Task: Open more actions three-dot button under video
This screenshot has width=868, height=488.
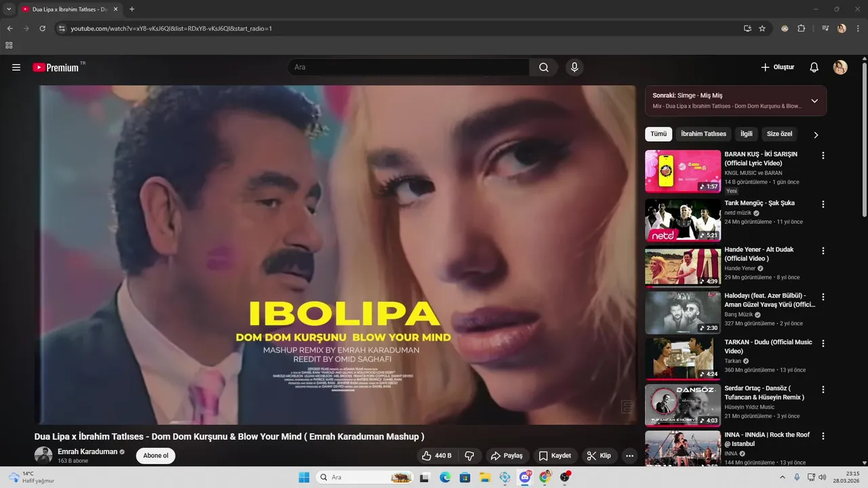Action: click(x=630, y=455)
